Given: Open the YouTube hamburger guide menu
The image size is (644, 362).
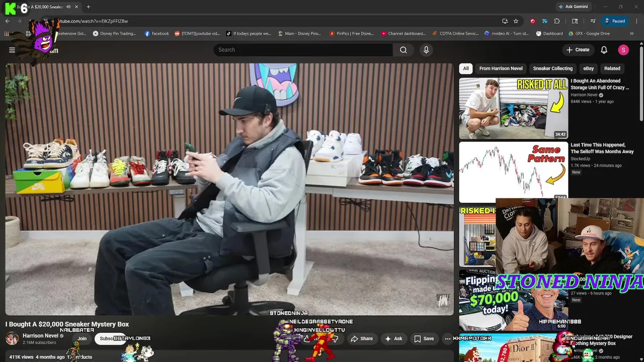Looking at the screenshot, I should tap(12, 50).
